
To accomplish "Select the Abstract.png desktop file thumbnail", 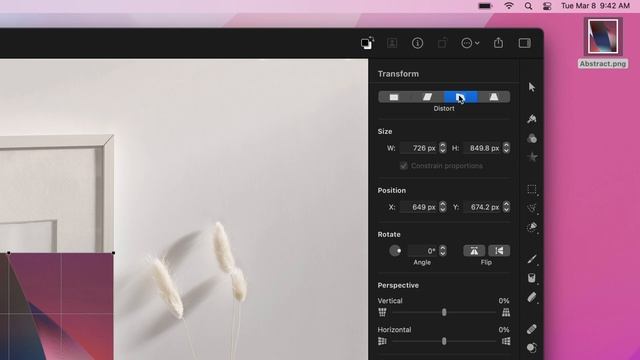I will [x=603, y=37].
